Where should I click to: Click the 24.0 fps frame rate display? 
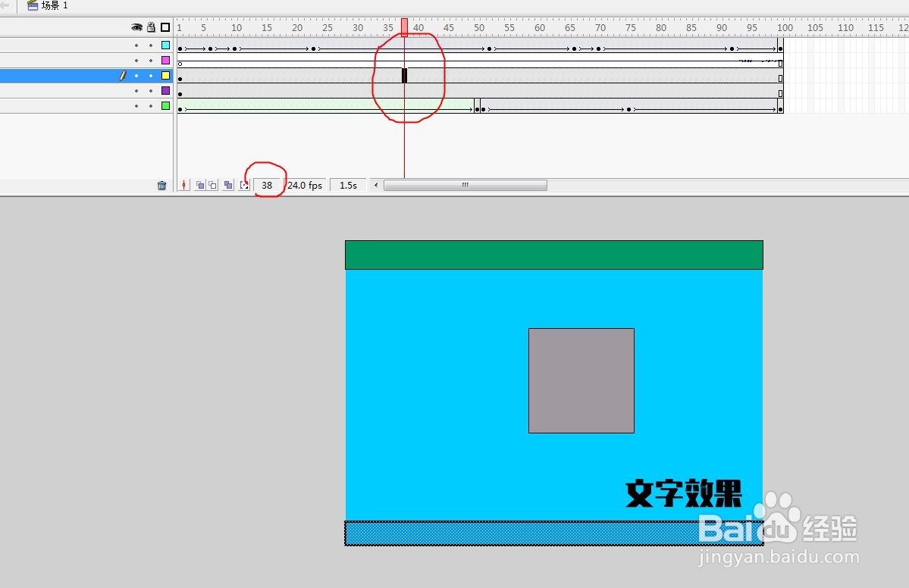(x=303, y=185)
